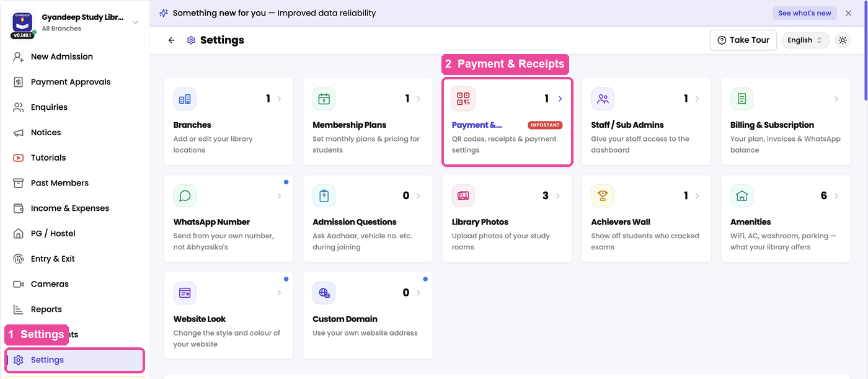Viewport: 868px width, 379px height.
Task: Open Amenities via its chevron arrow
Action: [x=836, y=195]
